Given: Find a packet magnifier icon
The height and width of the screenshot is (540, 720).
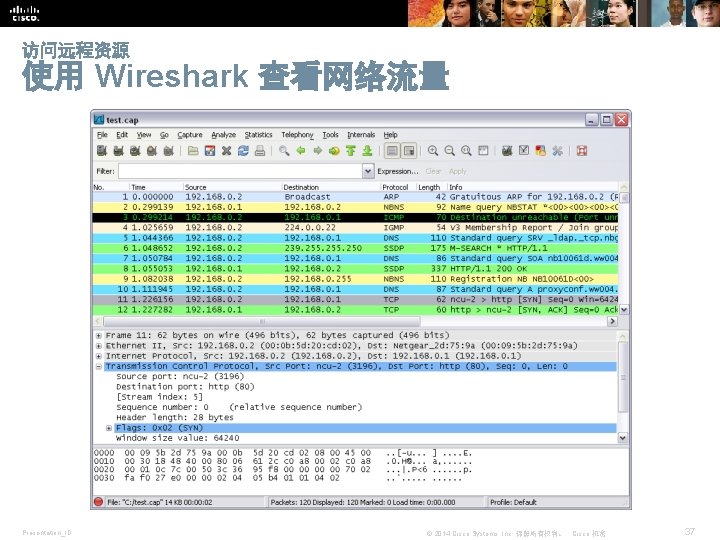Looking at the screenshot, I should pos(284,151).
